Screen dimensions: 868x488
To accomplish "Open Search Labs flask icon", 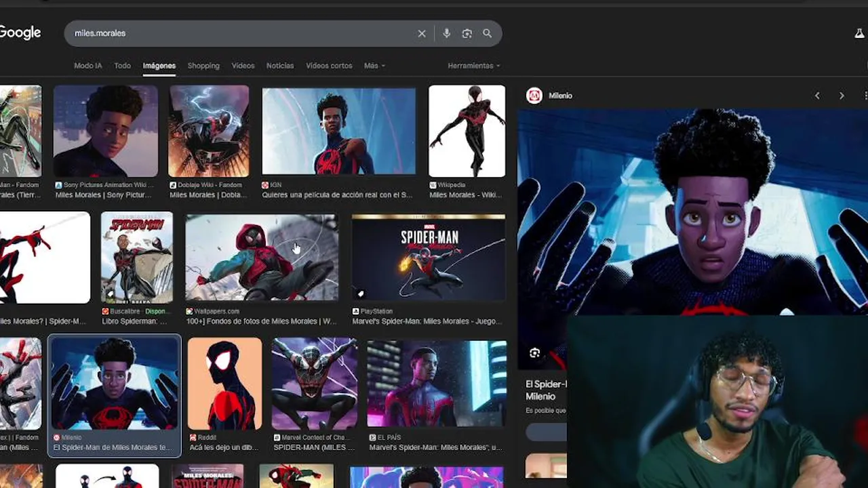I will click(860, 33).
